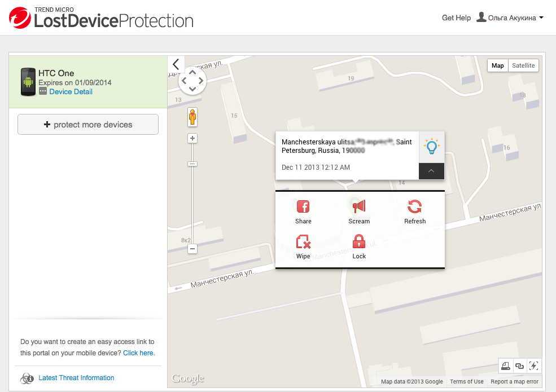Collapse the location info actions panel
This screenshot has width=556, height=392.
pyautogui.click(x=432, y=171)
